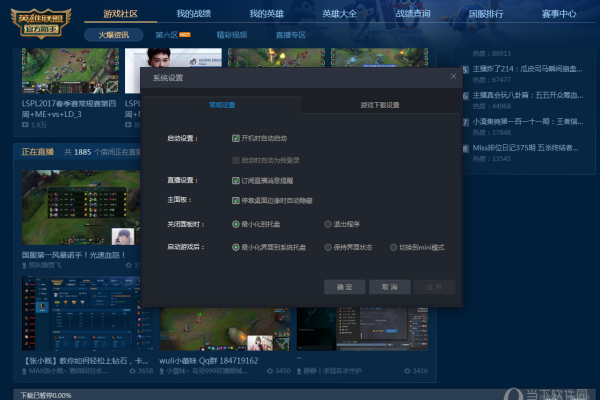Click the 下载已暂停0.00% status text
The height and width of the screenshot is (400, 600).
[46, 395]
